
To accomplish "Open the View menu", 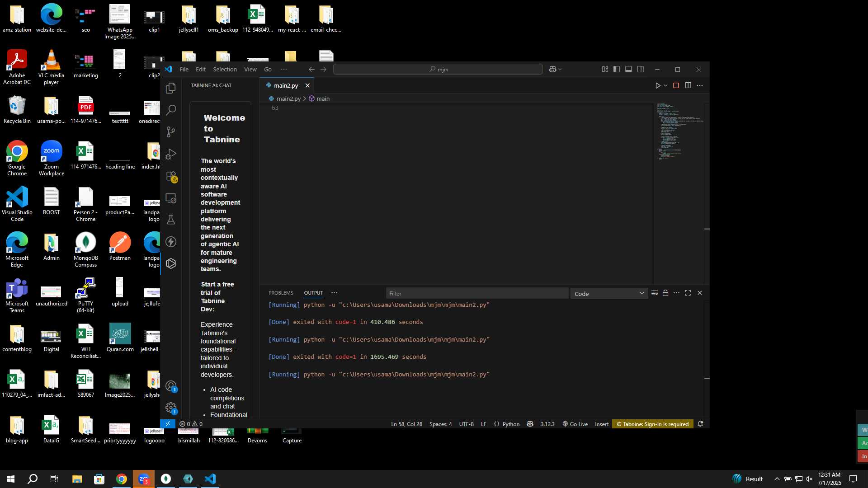I will [250, 69].
